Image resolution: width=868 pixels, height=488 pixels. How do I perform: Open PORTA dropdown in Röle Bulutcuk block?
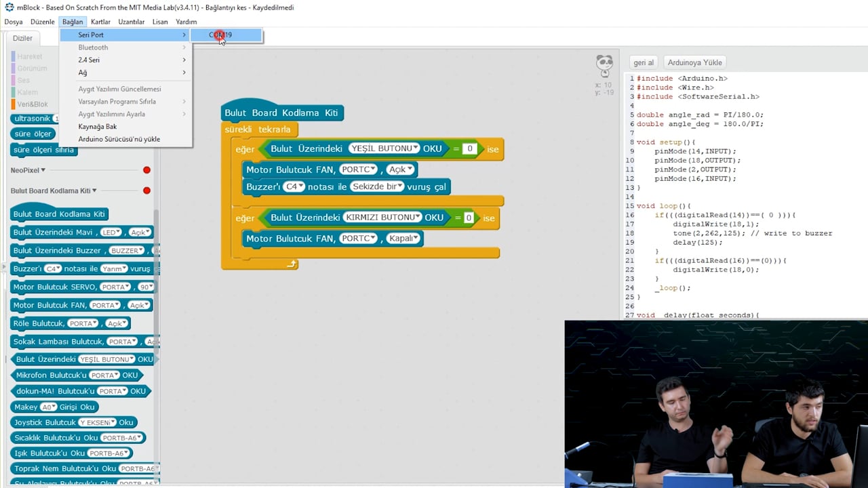(83, 324)
